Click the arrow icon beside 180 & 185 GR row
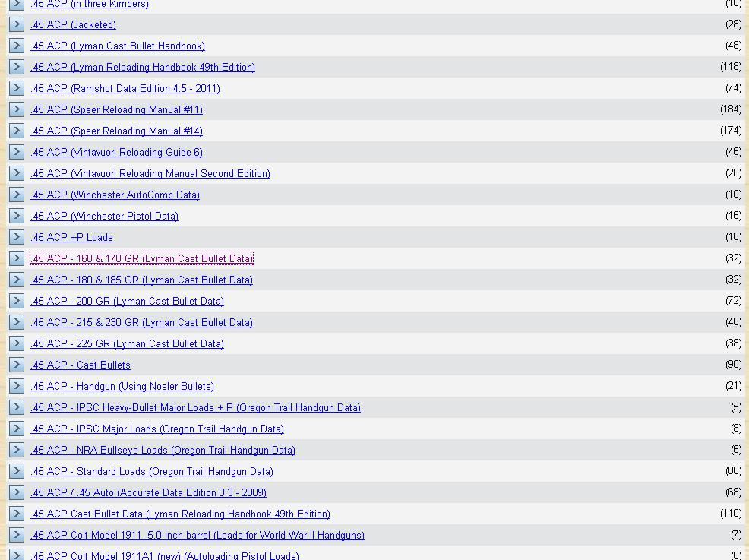The height and width of the screenshot is (560, 749). tap(16, 280)
